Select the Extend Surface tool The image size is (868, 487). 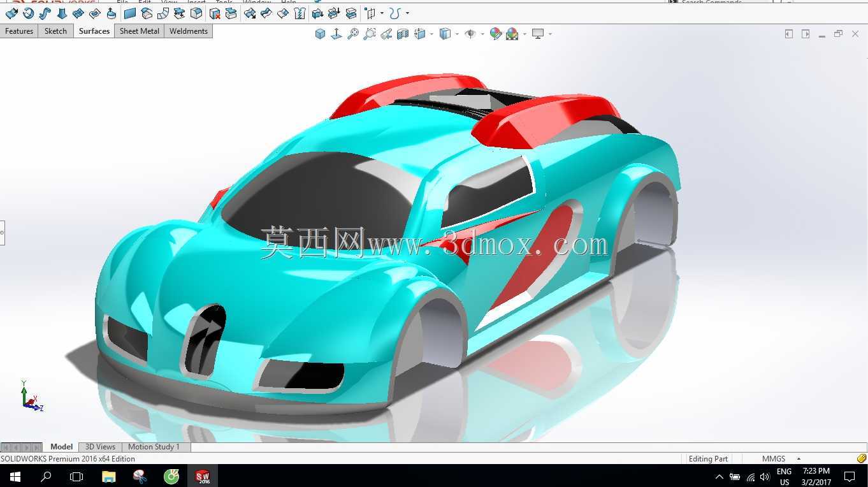(250, 13)
